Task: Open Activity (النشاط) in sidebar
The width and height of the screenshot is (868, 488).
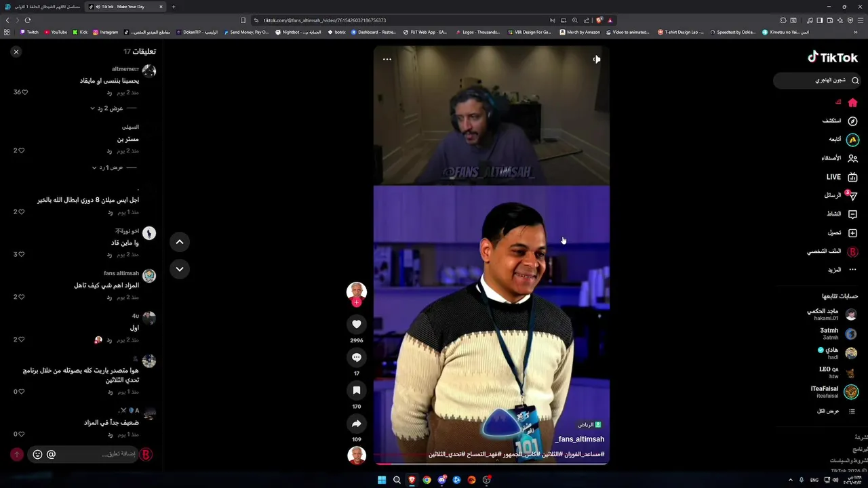Action: tap(842, 214)
